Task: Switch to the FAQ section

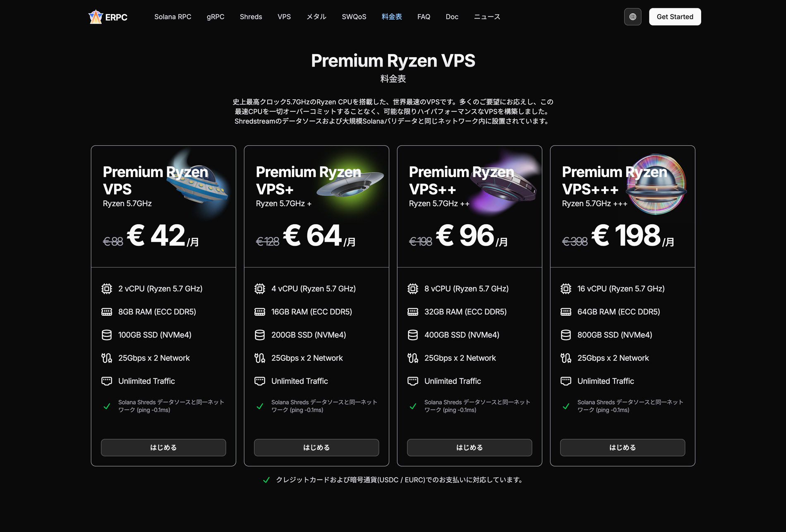Action: (x=424, y=17)
